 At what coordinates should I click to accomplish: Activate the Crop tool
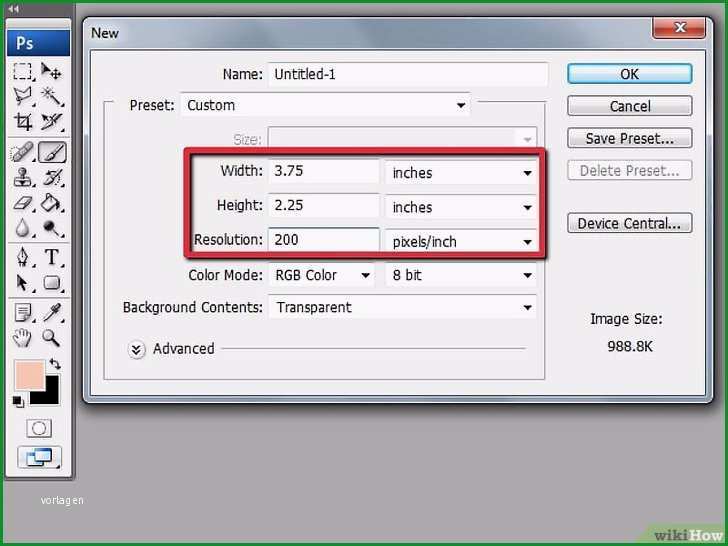tap(22, 122)
